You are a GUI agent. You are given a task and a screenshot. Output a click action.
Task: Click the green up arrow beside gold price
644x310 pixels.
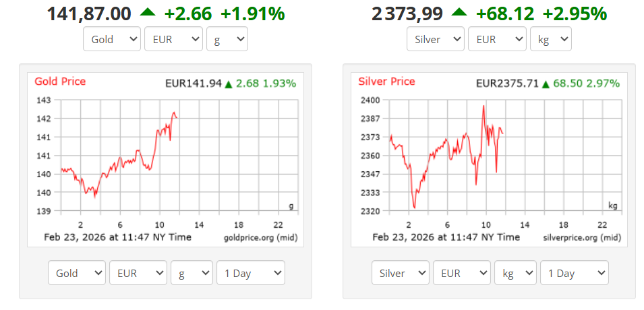coord(148,12)
